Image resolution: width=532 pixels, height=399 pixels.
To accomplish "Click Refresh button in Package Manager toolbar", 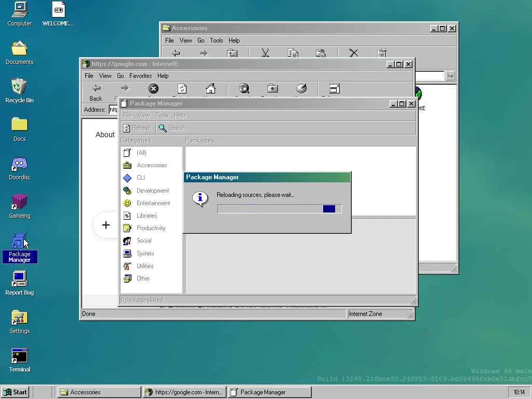I will pyautogui.click(x=137, y=128).
